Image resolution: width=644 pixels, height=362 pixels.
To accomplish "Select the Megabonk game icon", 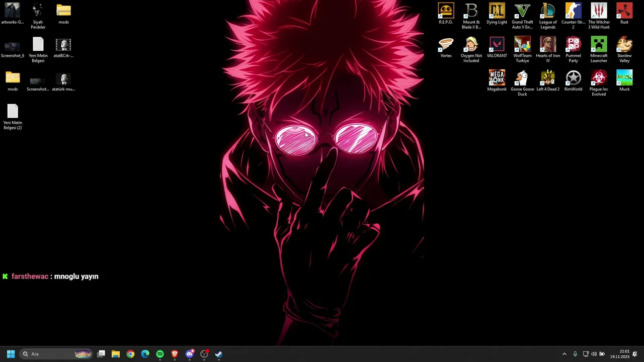I will click(x=497, y=81).
